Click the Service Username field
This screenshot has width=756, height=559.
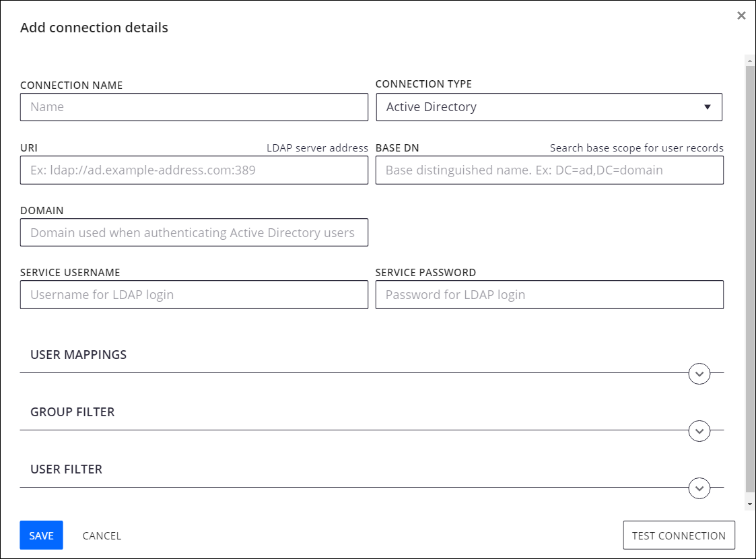click(x=194, y=295)
